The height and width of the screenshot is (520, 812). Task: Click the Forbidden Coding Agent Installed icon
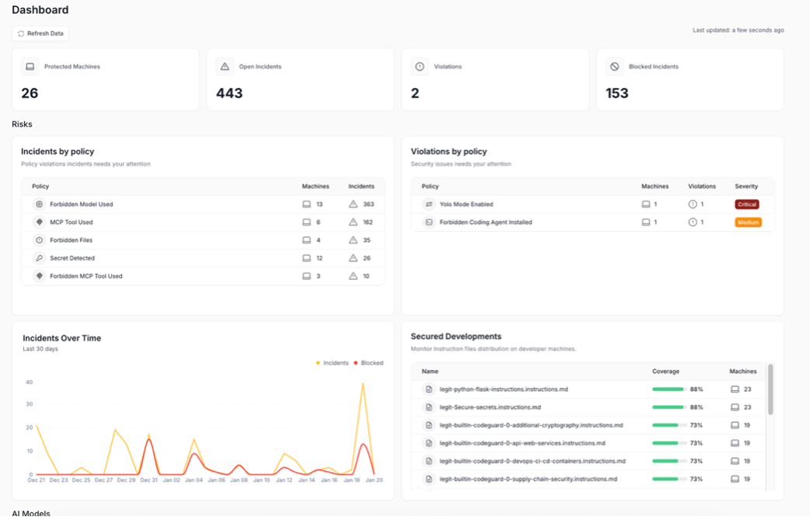point(428,222)
